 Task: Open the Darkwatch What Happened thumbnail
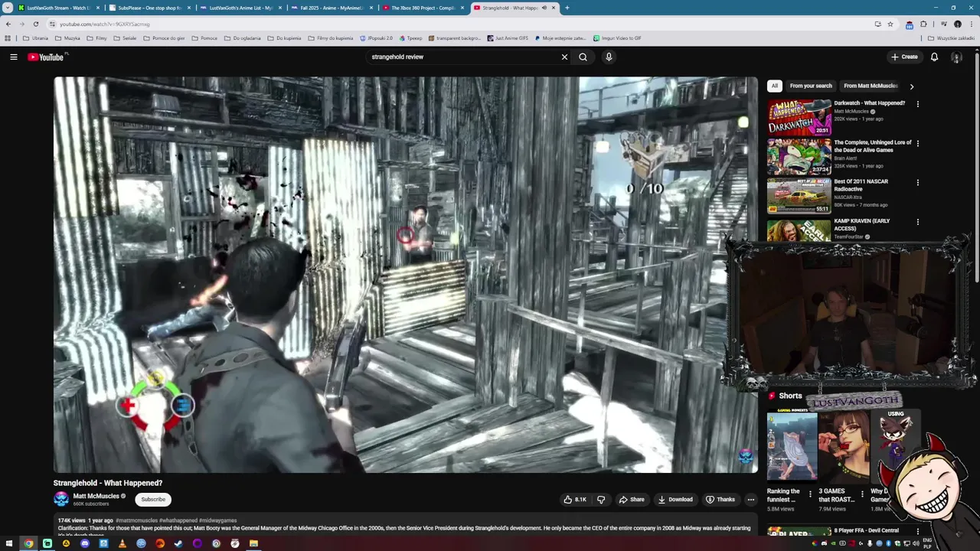tap(799, 117)
